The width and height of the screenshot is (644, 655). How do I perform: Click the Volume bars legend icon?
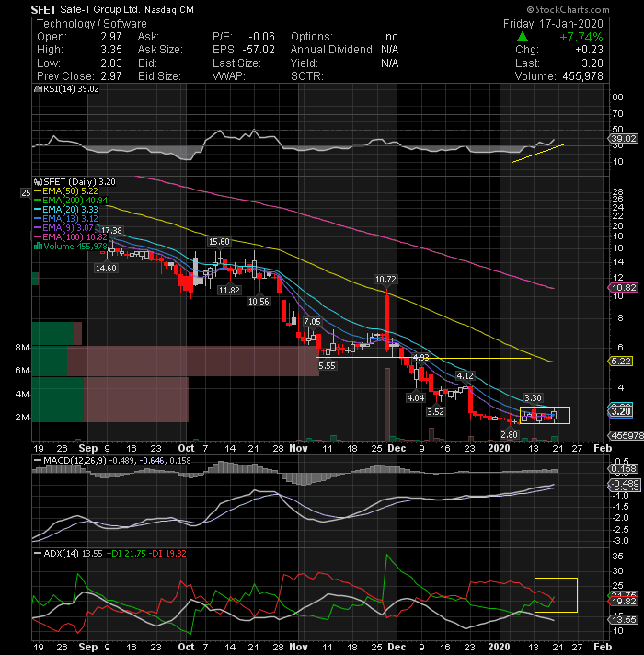[x=38, y=246]
